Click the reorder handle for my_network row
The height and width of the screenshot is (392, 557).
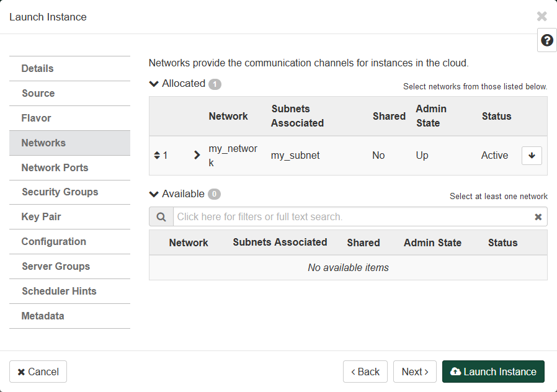pyautogui.click(x=157, y=156)
